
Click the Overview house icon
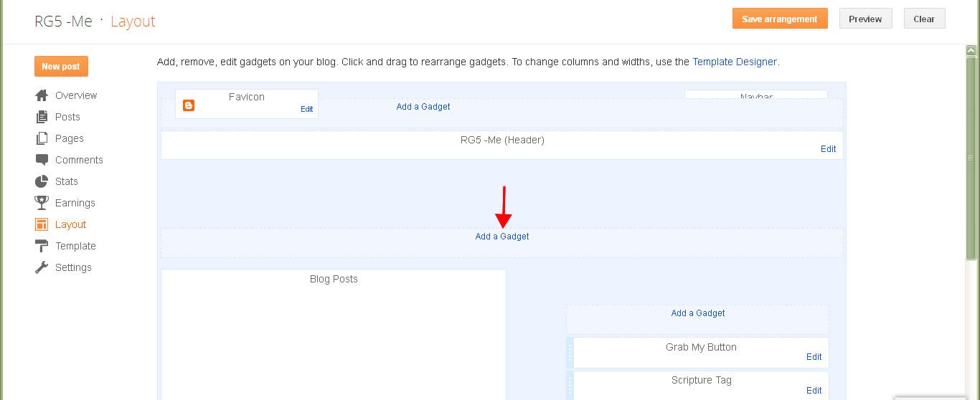point(42,95)
